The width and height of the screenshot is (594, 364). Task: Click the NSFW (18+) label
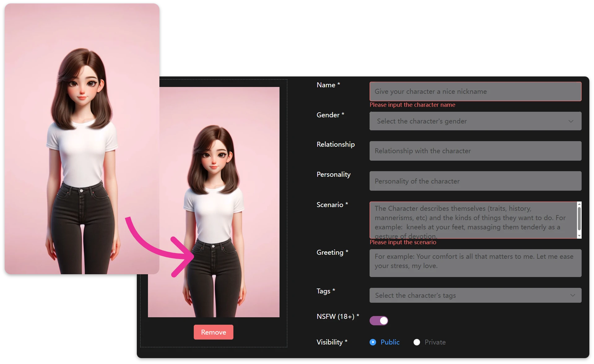pyautogui.click(x=337, y=316)
